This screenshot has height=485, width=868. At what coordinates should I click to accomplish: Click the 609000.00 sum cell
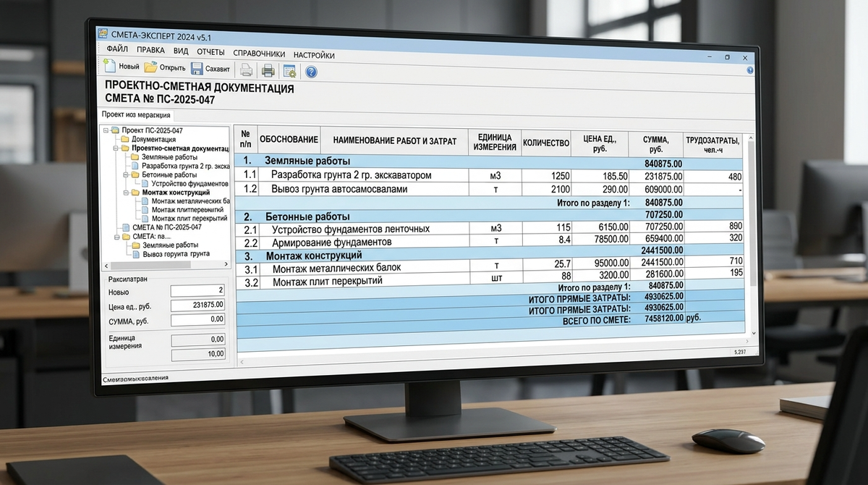[656, 190]
